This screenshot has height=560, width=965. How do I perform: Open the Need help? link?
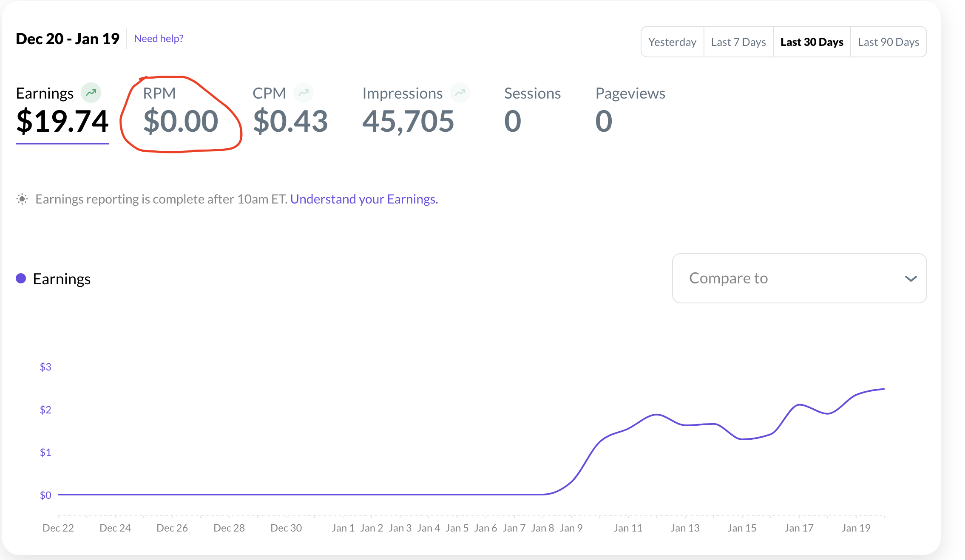[159, 39]
